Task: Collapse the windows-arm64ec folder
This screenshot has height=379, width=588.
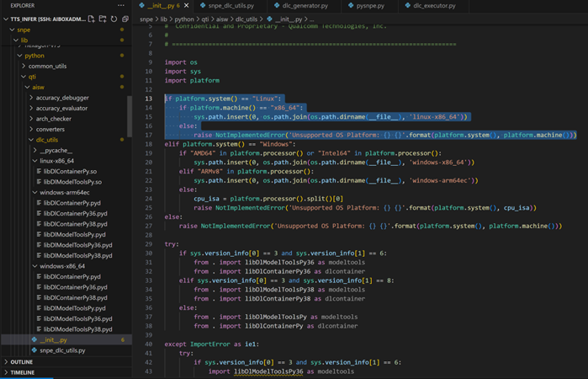Action: tap(63, 192)
